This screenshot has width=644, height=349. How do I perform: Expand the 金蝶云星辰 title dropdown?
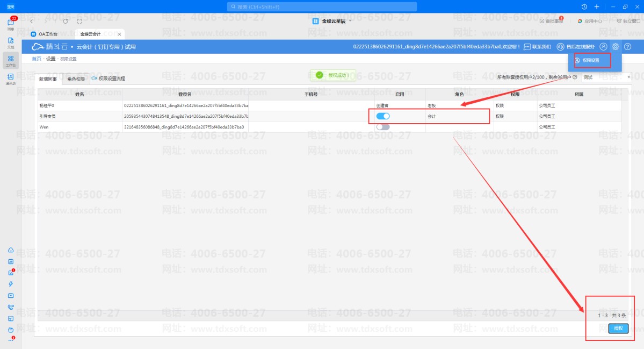coord(332,21)
